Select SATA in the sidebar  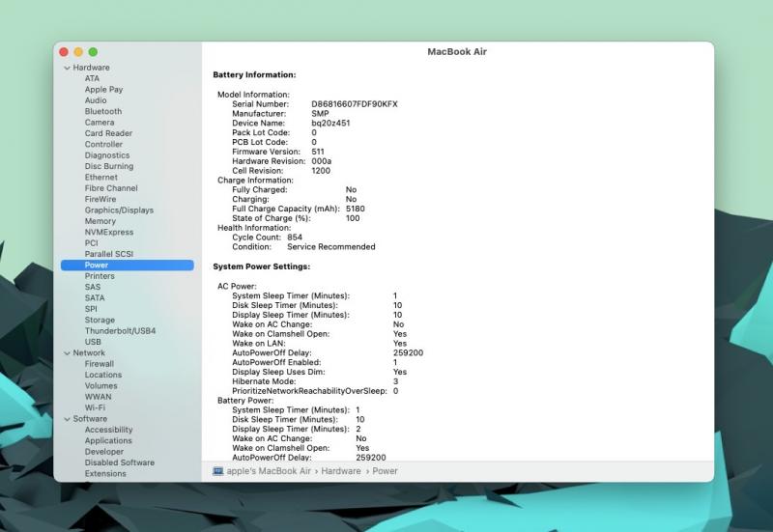point(95,298)
